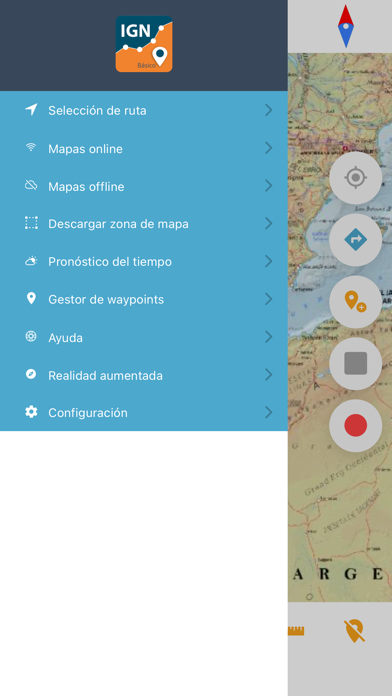Screen dimensions: 392x696
Task: Tap the chevron on Mapas offline row
Action: tap(269, 186)
